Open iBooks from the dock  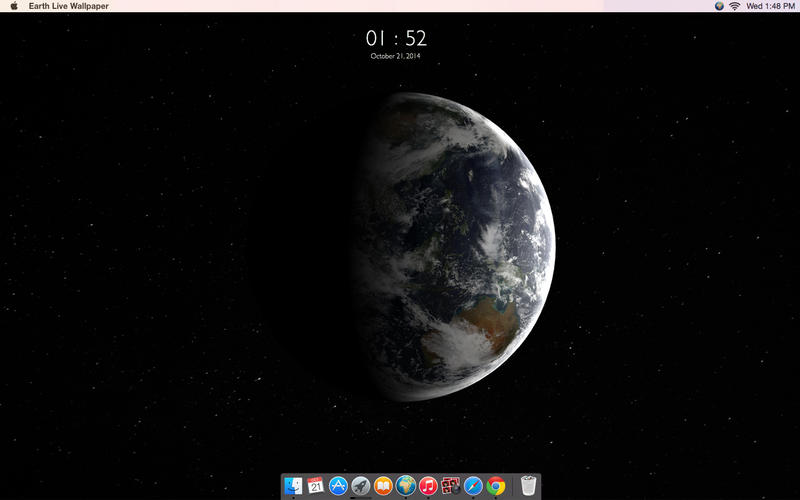(383, 486)
